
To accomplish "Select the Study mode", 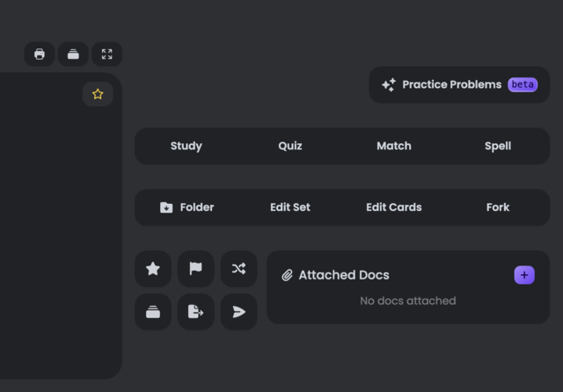I will click(x=186, y=146).
